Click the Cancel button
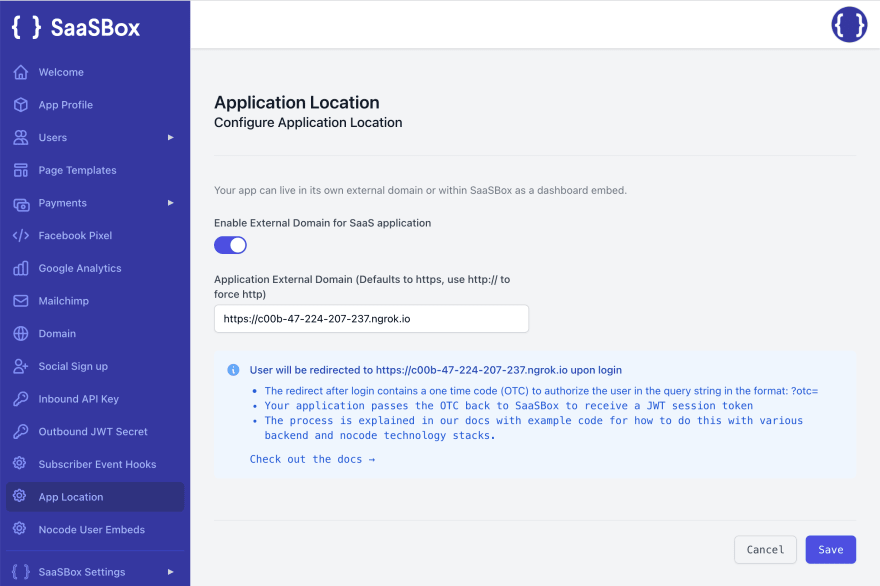The width and height of the screenshot is (880, 586). pyautogui.click(x=765, y=550)
